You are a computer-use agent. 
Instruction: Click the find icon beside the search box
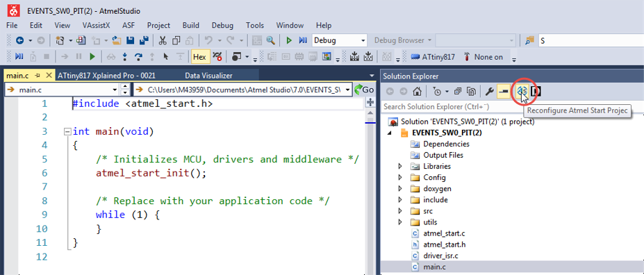point(529,40)
